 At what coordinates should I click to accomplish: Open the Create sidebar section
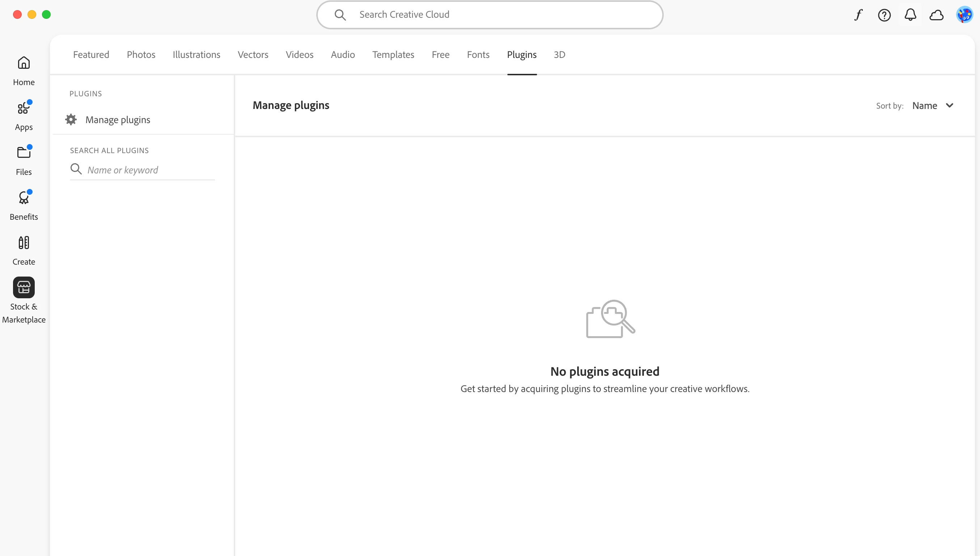tap(24, 250)
